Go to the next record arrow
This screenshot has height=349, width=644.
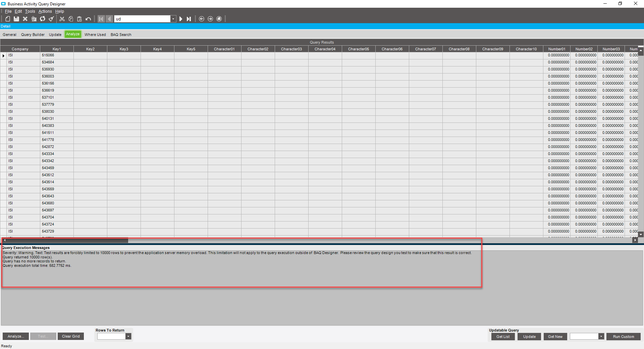click(x=181, y=19)
